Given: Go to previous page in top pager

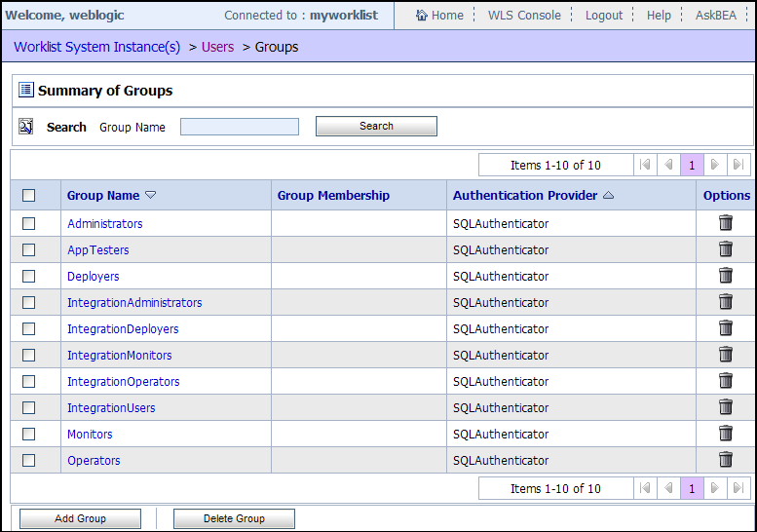Looking at the screenshot, I should [668, 165].
